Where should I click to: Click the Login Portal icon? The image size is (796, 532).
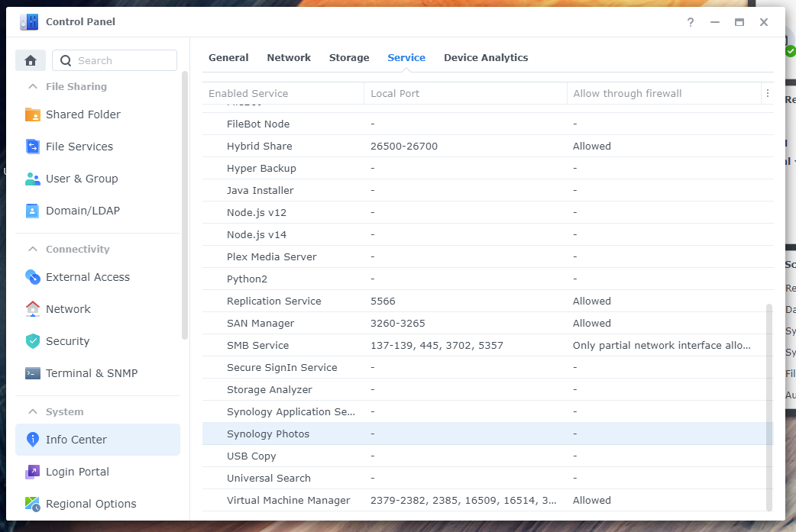click(33, 472)
